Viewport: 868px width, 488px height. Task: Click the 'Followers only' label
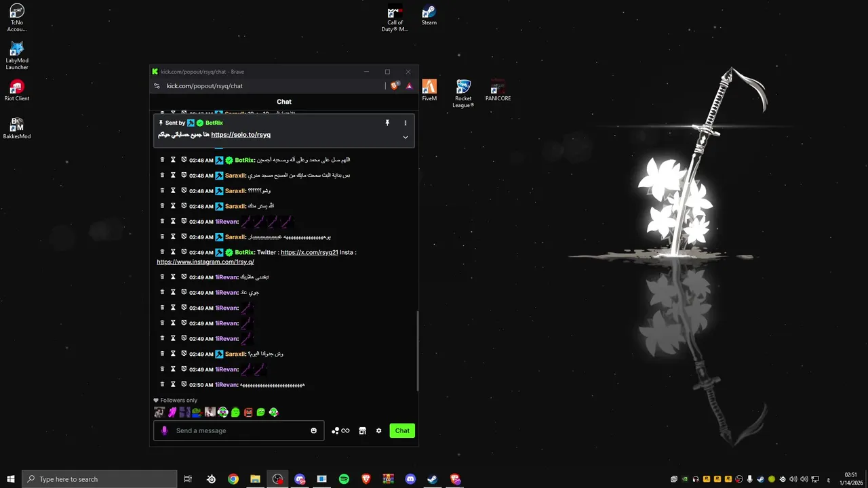(178, 400)
